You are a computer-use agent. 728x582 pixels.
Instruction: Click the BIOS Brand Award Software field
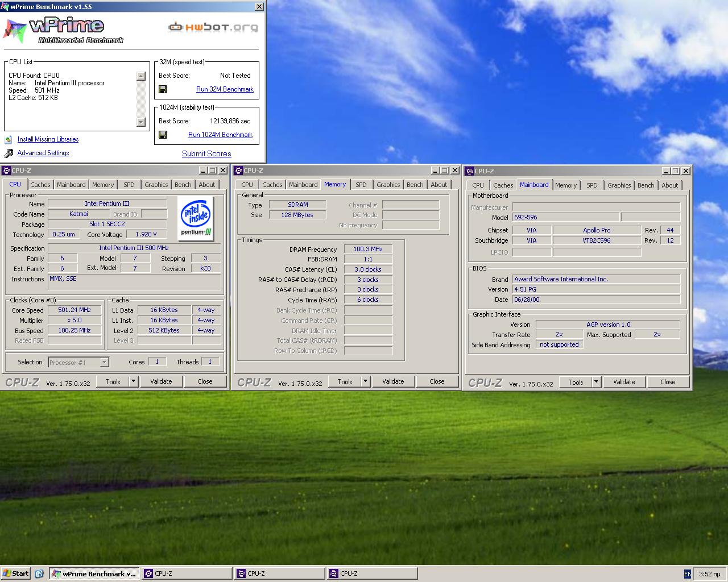tap(597, 279)
